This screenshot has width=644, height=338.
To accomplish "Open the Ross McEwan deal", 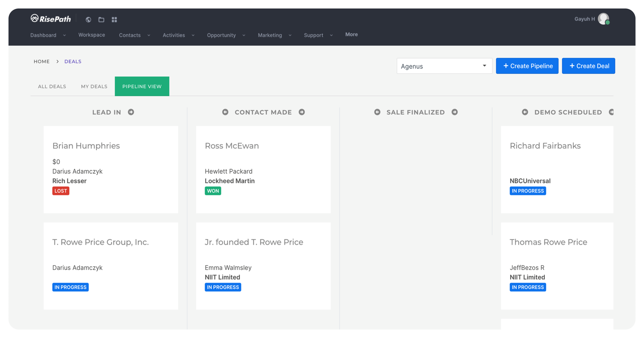I will [x=232, y=146].
